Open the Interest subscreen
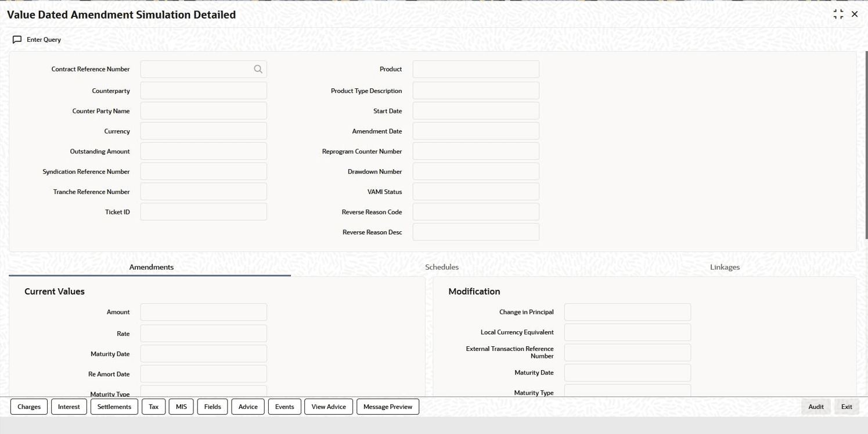This screenshot has height=434, width=868. (x=69, y=407)
